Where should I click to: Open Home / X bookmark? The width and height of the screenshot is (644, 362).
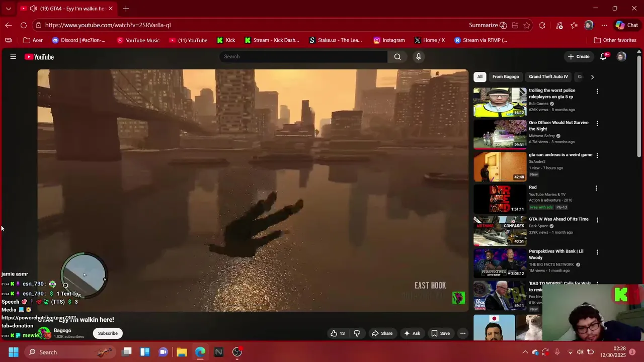click(430, 40)
